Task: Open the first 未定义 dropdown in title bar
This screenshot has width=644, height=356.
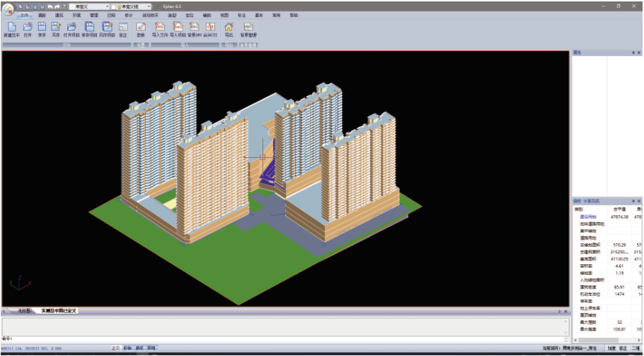Action: [106, 6]
